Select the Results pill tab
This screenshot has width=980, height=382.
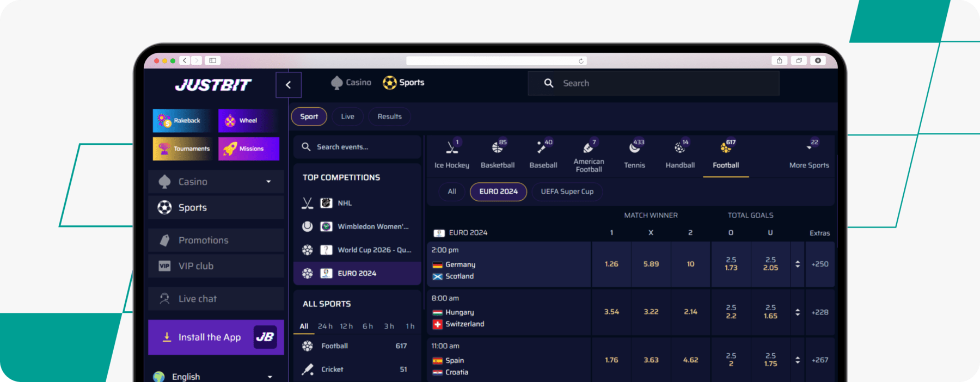click(389, 116)
